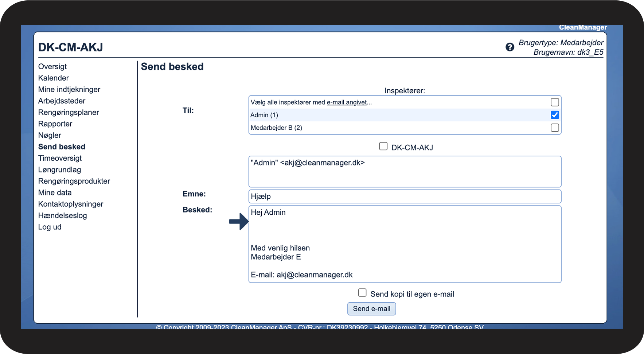Click the Send e-mail button
Viewport: 644px width, 354px height.
(x=372, y=309)
